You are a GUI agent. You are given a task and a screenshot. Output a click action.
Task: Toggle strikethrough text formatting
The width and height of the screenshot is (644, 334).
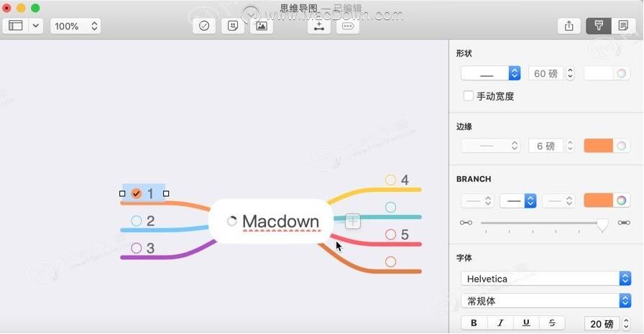pos(552,323)
